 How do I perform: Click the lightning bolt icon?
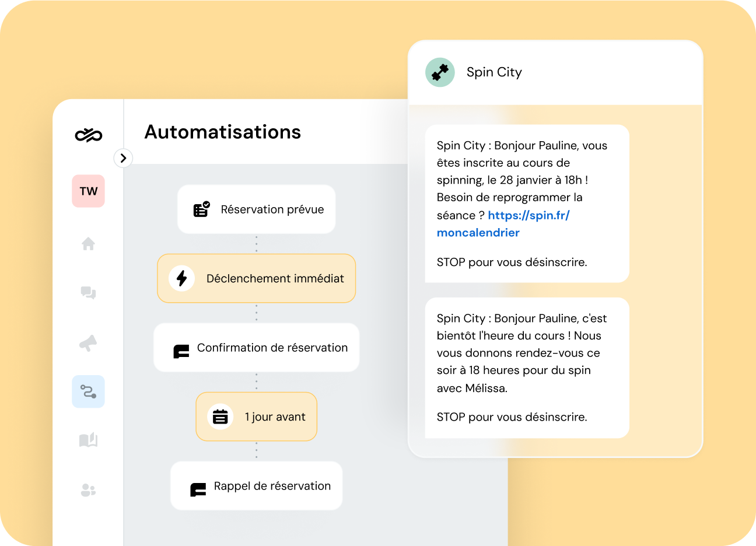tap(182, 278)
